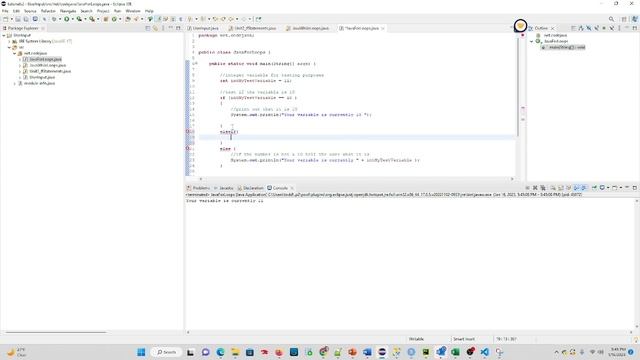Click the New file toolbar icon

6,19
